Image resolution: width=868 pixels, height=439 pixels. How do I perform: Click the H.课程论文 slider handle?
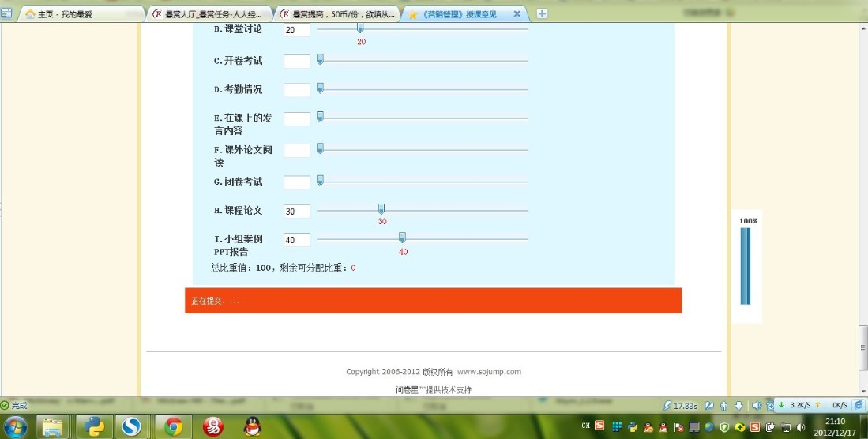tap(381, 209)
